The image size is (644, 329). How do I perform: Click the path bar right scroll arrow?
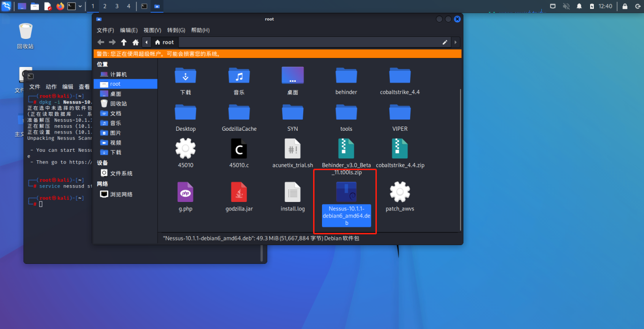(x=457, y=42)
